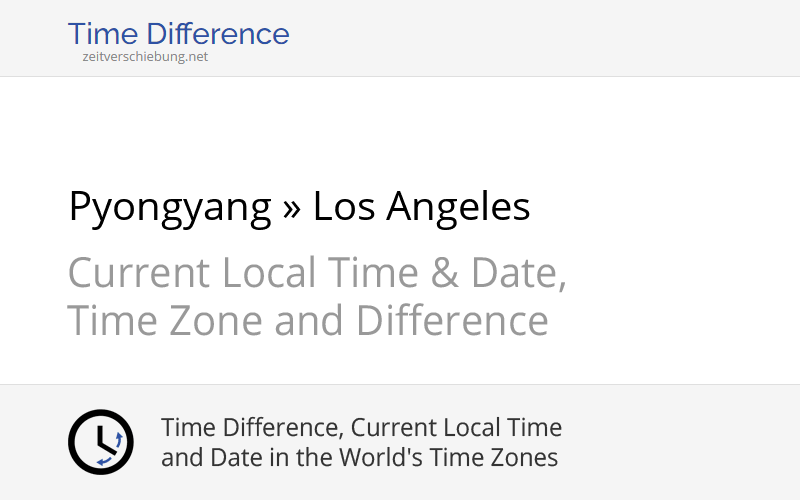Click the Time Zone and Difference line
This screenshot has height=500, width=800.
point(308,322)
